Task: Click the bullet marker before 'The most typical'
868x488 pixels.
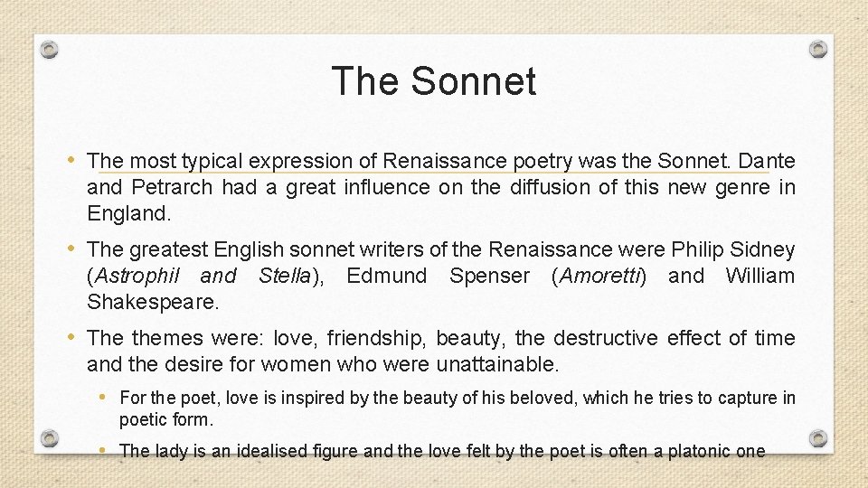Action: coord(71,161)
